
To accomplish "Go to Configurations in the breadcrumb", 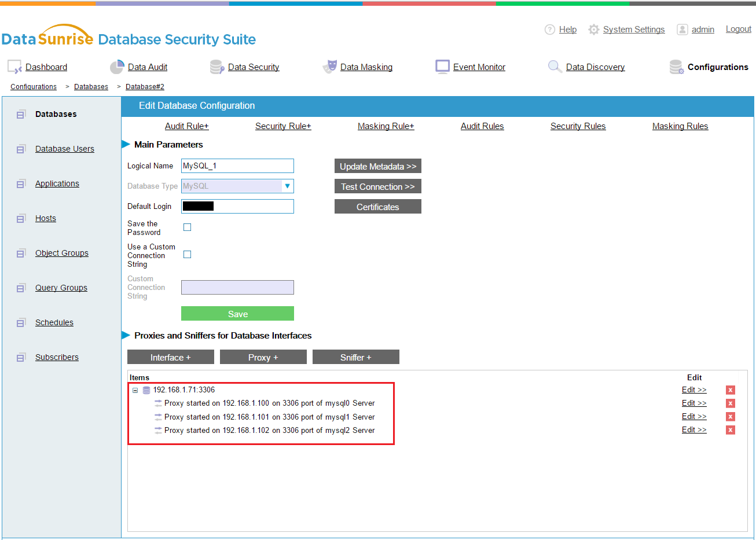I will click(34, 87).
